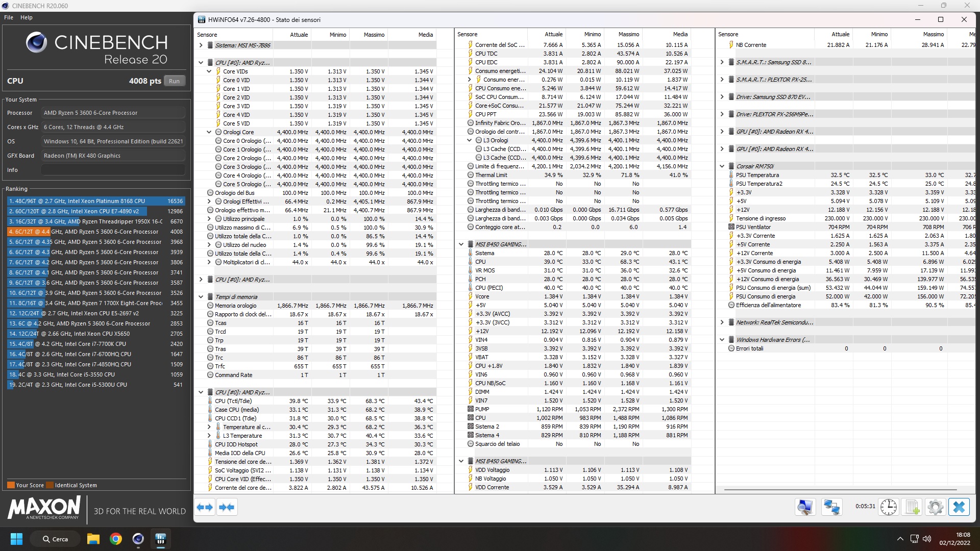Open the HWiNFO summary window with magnifier-monitor icon
This screenshot has height=551, width=980.
(805, 507)
